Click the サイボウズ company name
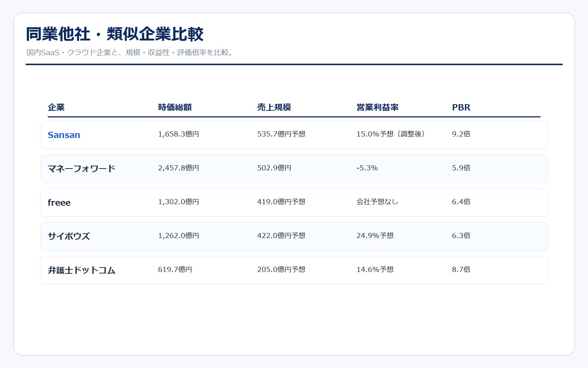 (69, 237)
